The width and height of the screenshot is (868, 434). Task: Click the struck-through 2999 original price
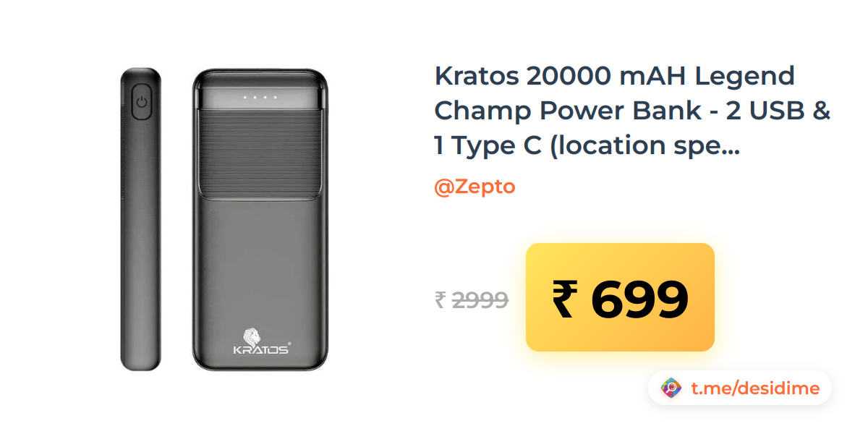480,299
